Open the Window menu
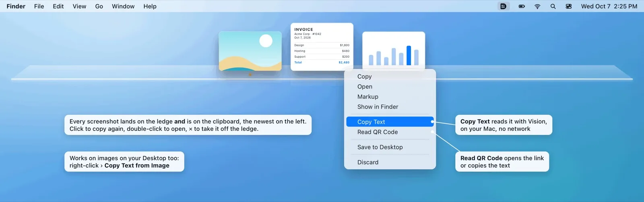644x202 pixels. pyautogui.click(x=123, y=6)
